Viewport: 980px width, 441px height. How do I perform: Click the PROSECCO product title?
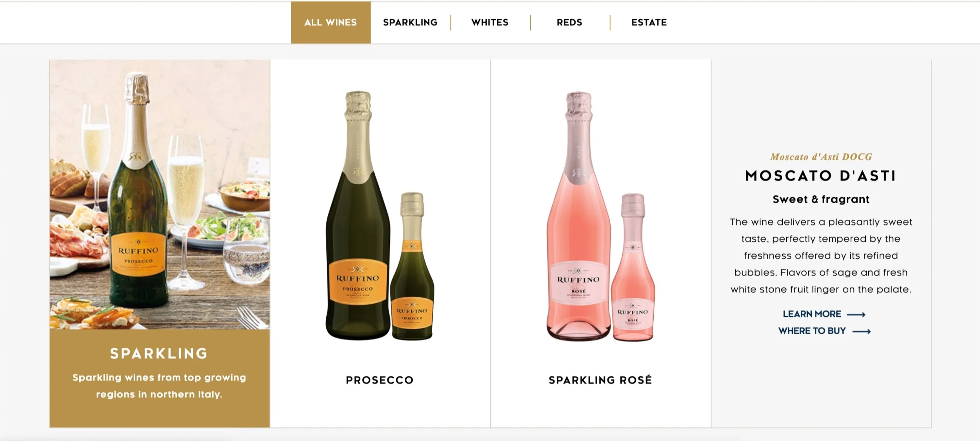point(380,380)
